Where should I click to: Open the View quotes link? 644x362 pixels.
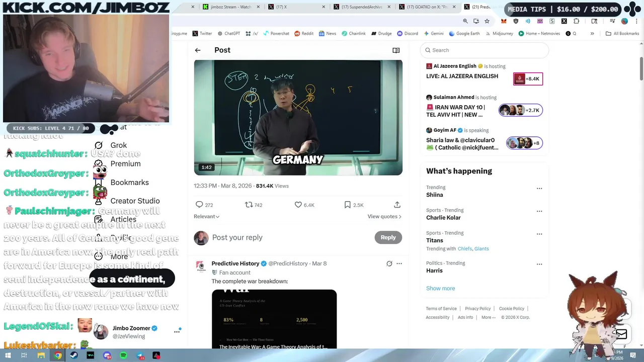pyautogui.click(x=384, y=216)
